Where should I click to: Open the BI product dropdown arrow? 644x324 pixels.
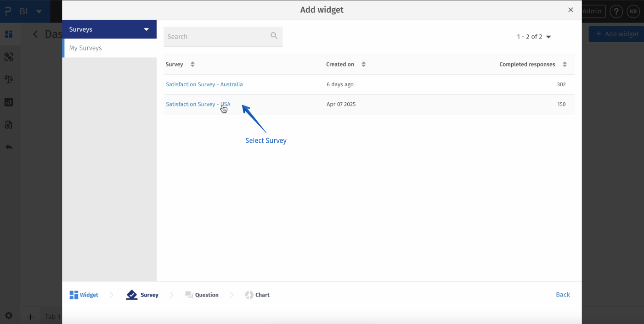click(39, 11)
